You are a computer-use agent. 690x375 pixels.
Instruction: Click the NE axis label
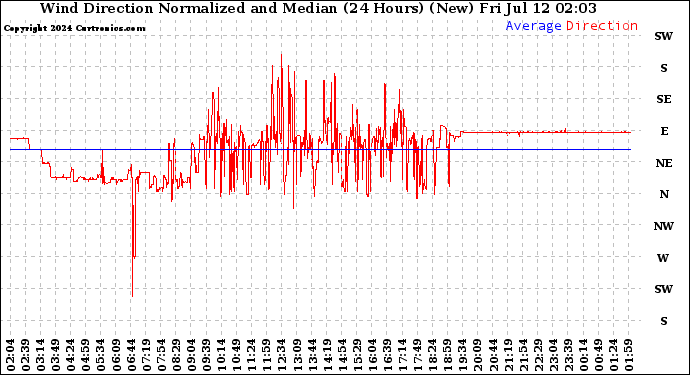coord(664,163)
